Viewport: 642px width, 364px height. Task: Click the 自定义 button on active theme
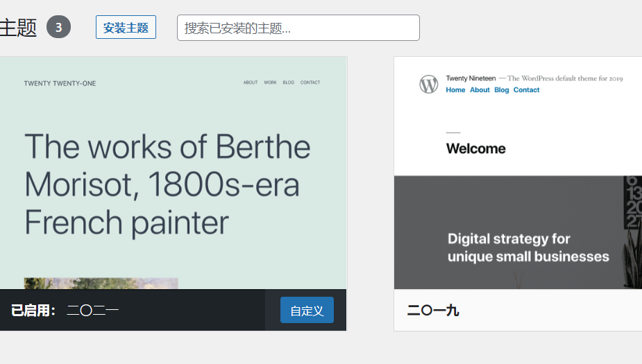click(307, 310)
